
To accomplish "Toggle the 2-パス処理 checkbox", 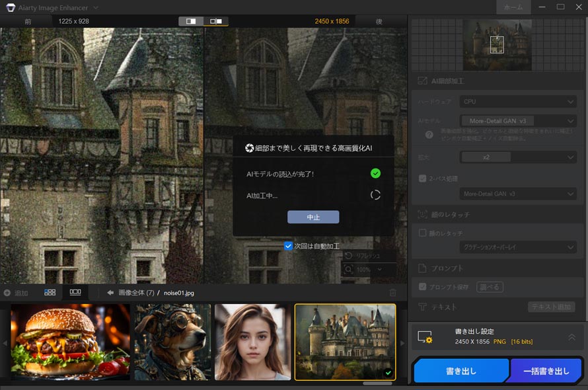I will click(423, 178).
